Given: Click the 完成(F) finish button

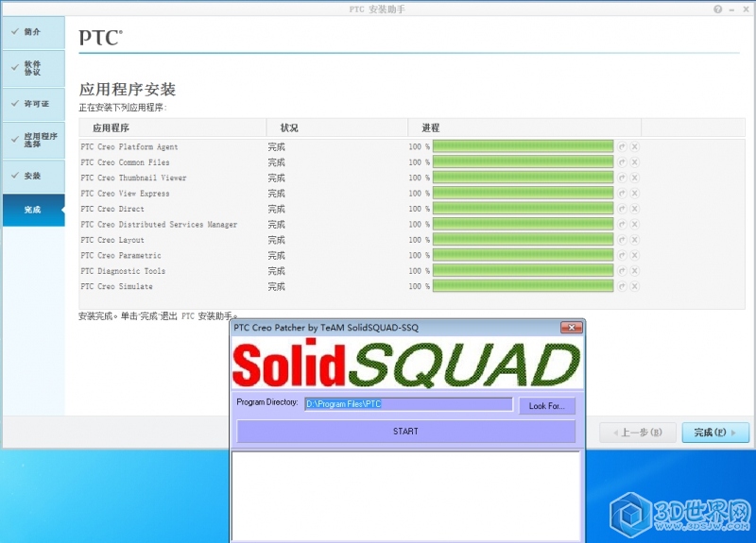Looking at the screenshot, I should coord(715,433).
